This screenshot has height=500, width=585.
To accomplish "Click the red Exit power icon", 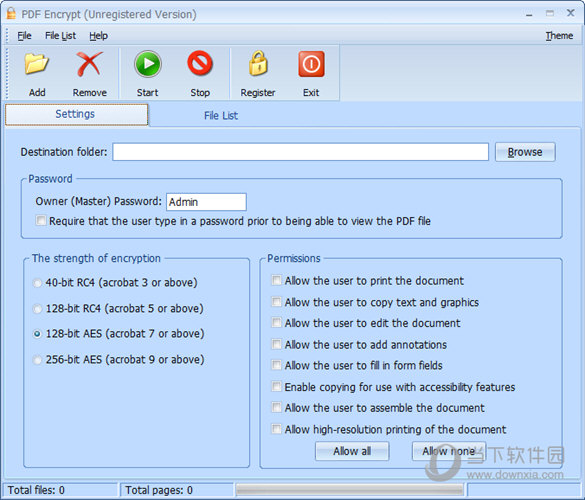I will click(x=311, y=64).
